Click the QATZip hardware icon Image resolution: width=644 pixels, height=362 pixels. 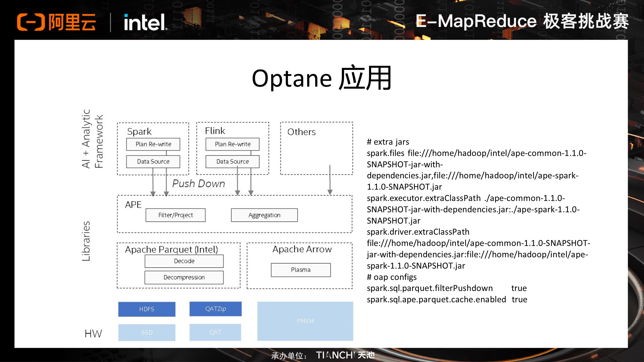pyautogui.click(x=211, y=308)
